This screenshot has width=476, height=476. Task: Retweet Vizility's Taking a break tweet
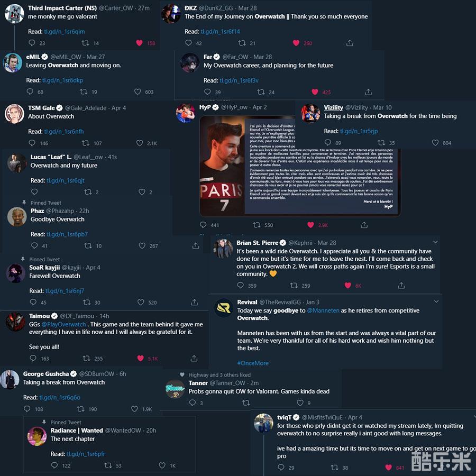[x=381, y=143]
